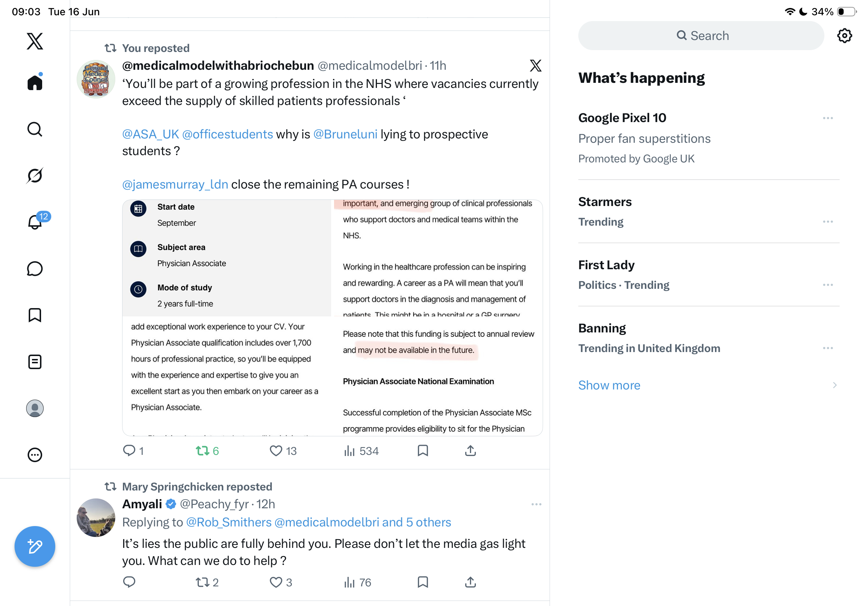This screenshot has height=606, width=868.
Task: Bookmark the Amyali reply post
Action: (x=423, y=582)
